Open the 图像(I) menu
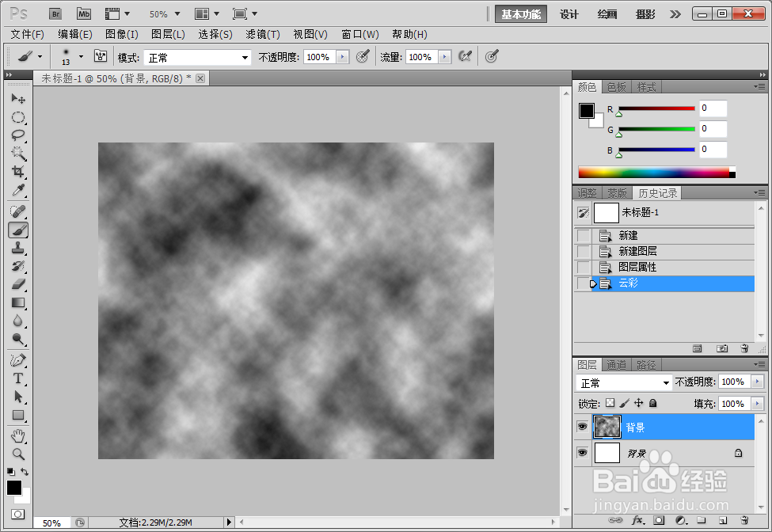The height and width of the screenshot is (532, 772). (122, 34)
